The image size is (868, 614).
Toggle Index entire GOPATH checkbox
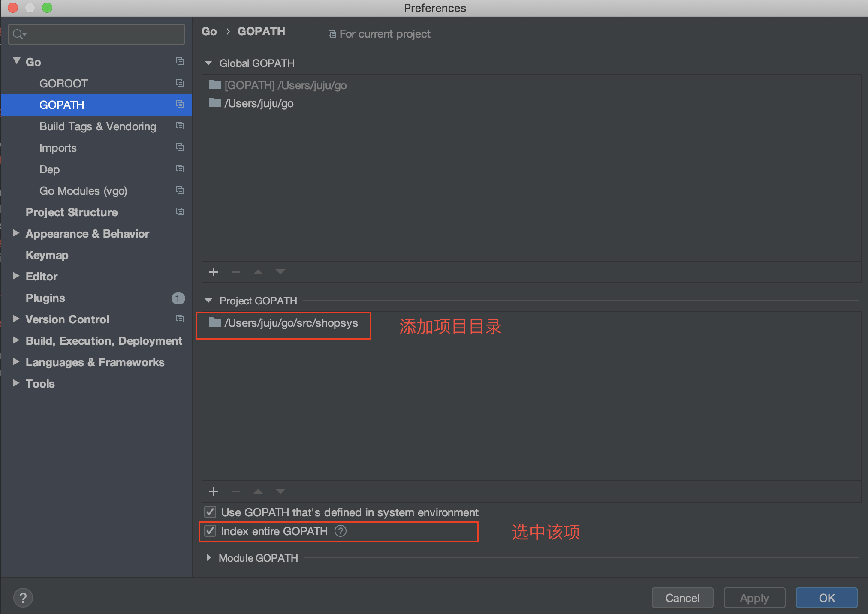210,531
